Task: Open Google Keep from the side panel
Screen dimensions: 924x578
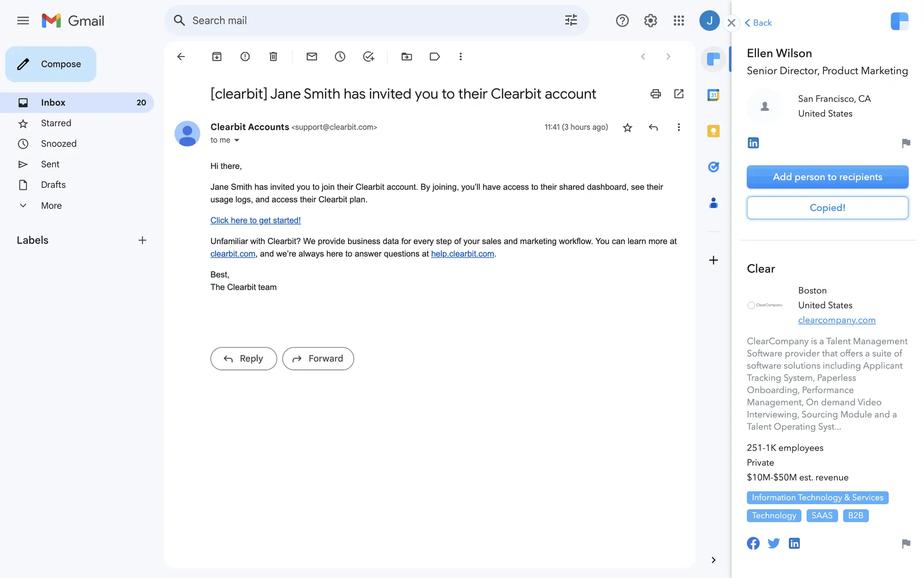Action: [713, 131]
